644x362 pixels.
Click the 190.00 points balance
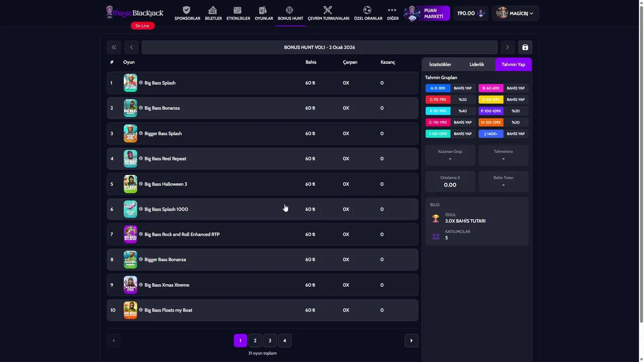(471, 14)
